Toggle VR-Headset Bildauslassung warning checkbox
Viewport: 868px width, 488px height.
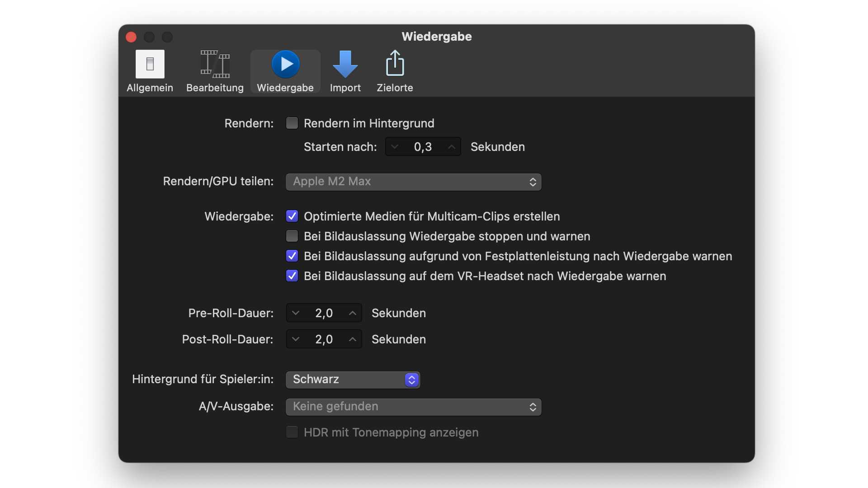click(292, 276)
